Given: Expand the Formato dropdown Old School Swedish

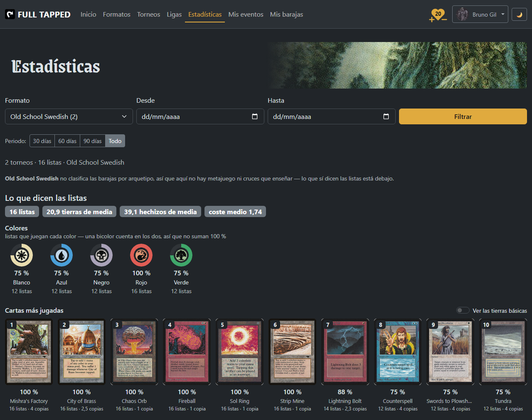Looking at the screenshot, I should coord(69,116).
